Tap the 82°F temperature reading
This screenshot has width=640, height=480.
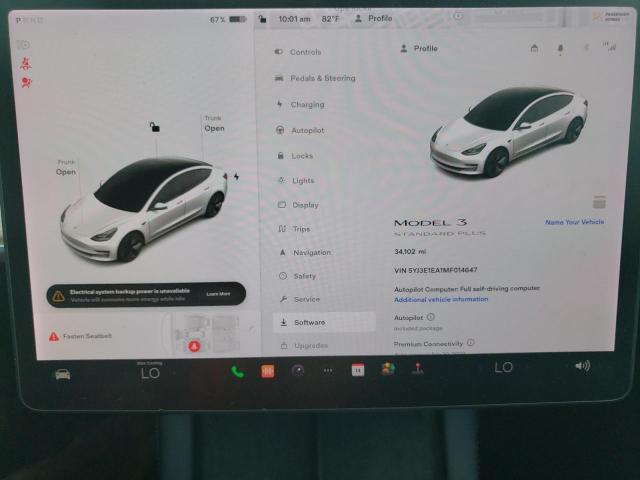click(x=330, y=19)
